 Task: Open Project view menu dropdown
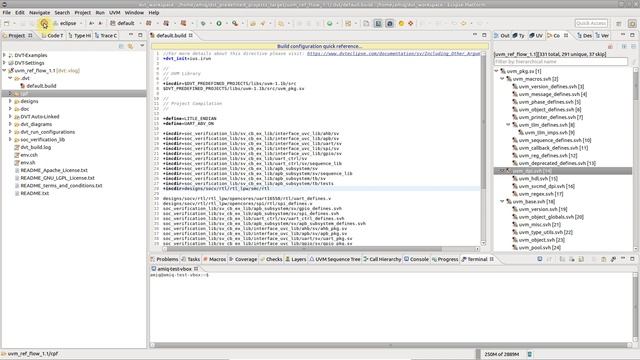point(142,46)
